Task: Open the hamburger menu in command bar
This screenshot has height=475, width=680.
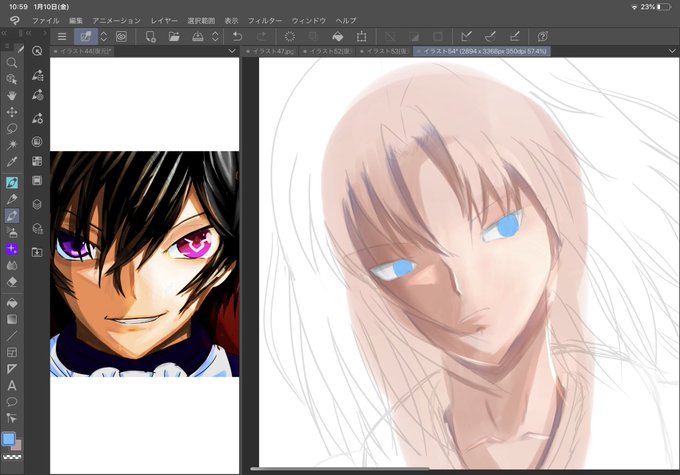Action: (62, 36)
